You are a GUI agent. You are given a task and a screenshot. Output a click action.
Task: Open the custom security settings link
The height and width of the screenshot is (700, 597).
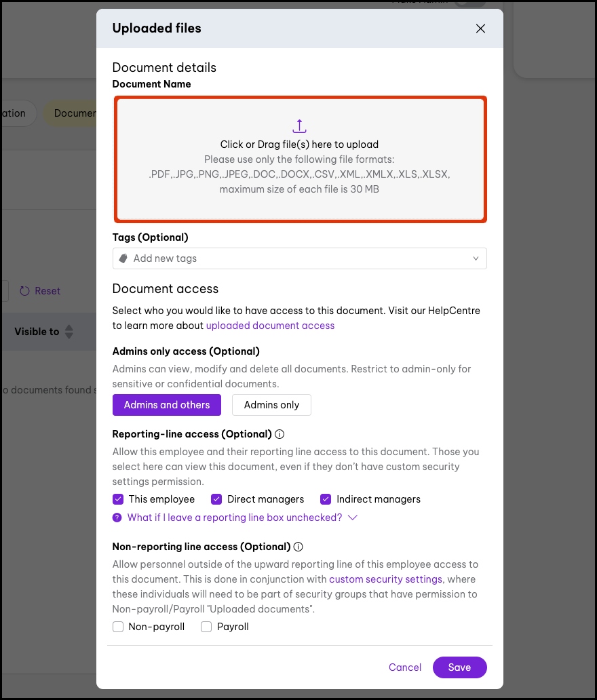coord(385,579)
